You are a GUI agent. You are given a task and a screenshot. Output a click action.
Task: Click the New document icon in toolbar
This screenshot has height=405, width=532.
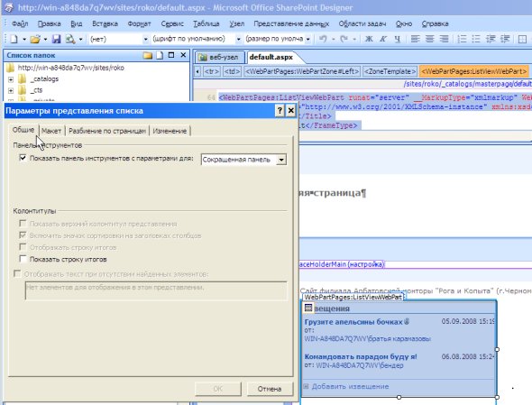(14, 39)
